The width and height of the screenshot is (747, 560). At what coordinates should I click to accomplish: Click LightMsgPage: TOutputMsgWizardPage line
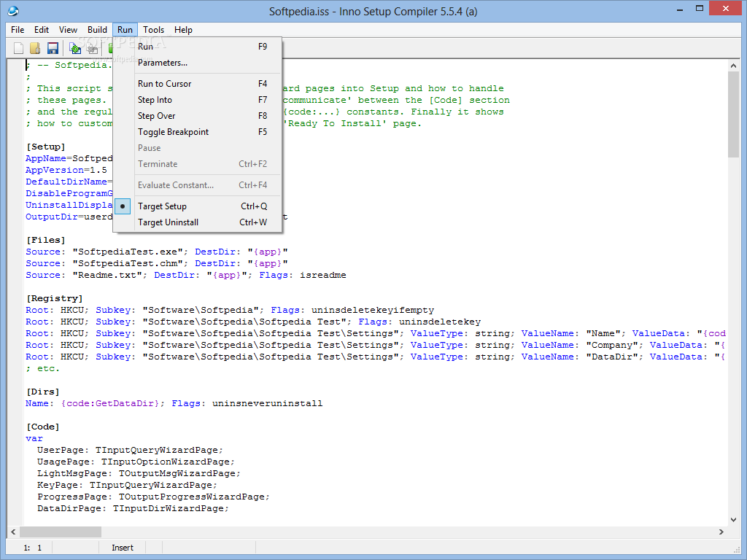pos(139,473)
